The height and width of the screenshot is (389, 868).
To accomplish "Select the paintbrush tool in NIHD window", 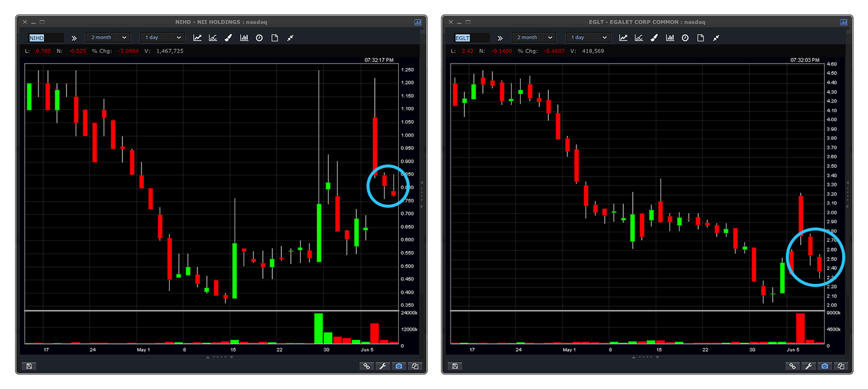I will point(229,37).
